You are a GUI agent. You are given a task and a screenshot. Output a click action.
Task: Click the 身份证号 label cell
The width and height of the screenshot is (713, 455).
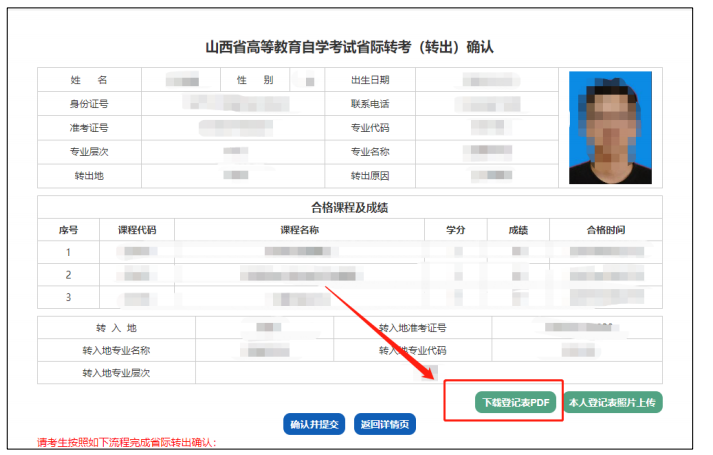click(x=89, y=104)
